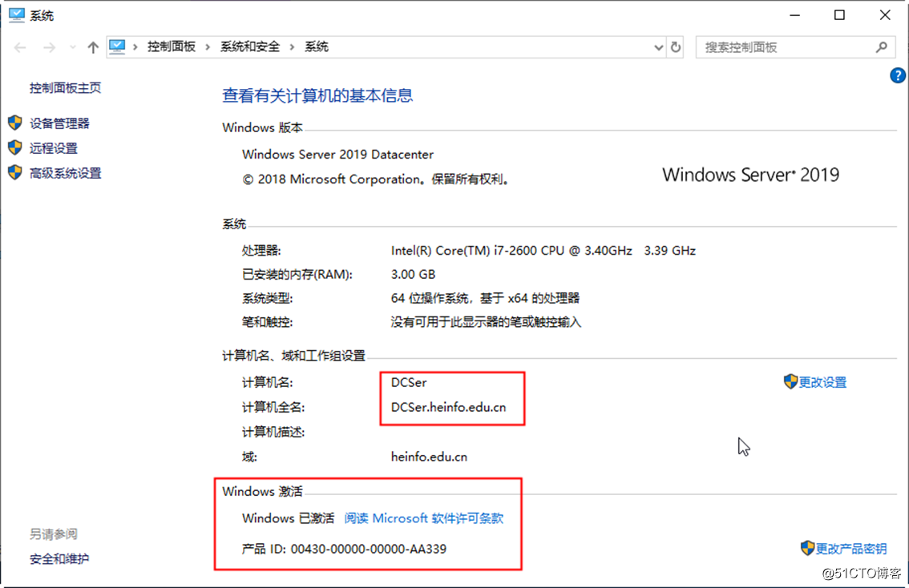The image size is (909, 588).
Task: Click domain value heinfo.edu.cn
Action: pos(429,457)
